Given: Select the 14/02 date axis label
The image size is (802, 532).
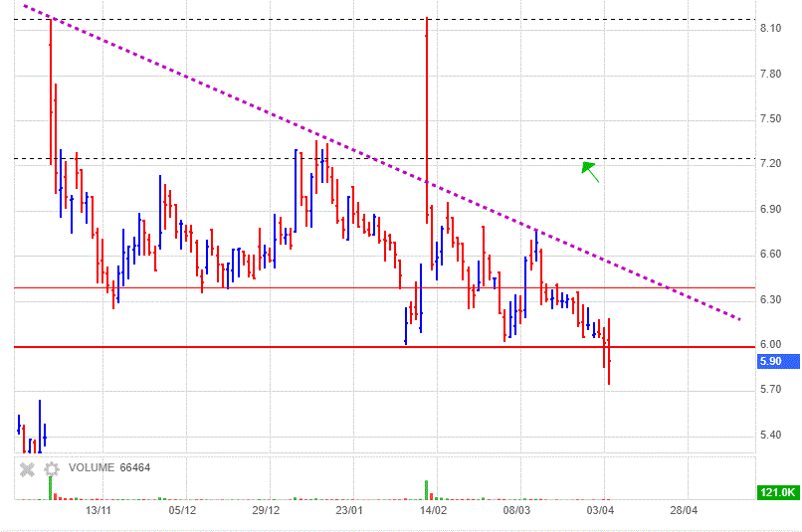Looking at the screenshot, I should (433, 510).
